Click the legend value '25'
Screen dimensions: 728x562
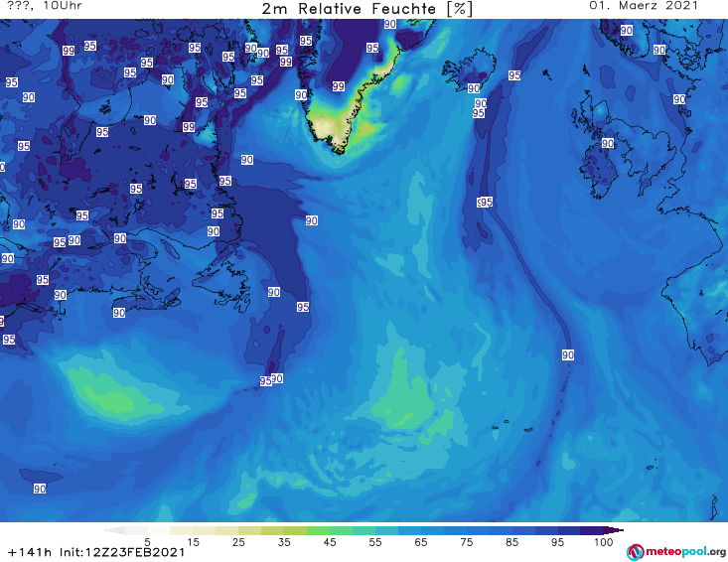point(238,542)
